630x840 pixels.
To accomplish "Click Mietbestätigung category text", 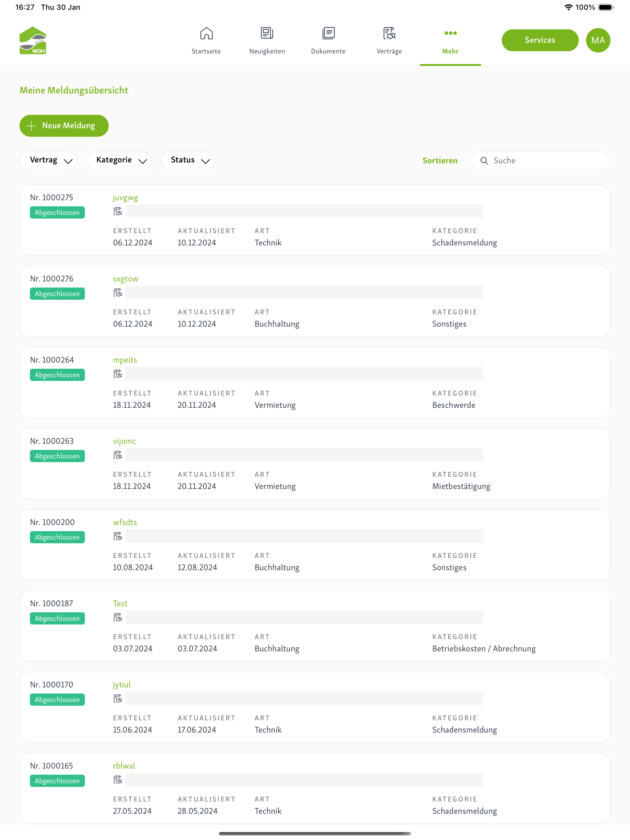I will (x=461, y=487).
